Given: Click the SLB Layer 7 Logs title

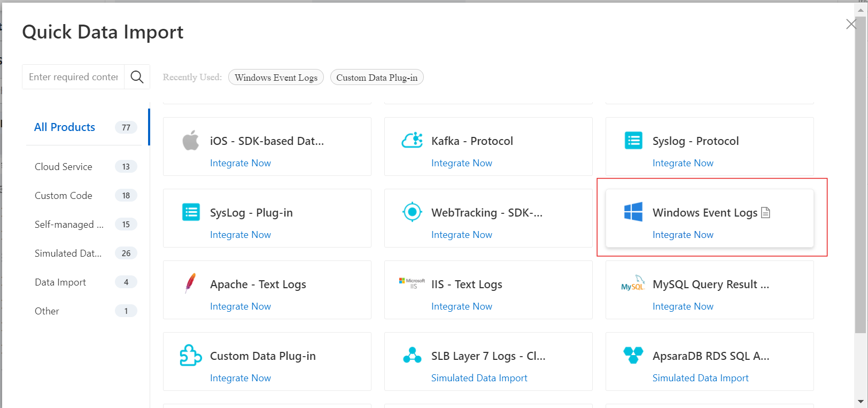Looking at the screenshot, I should coord(489,356).
